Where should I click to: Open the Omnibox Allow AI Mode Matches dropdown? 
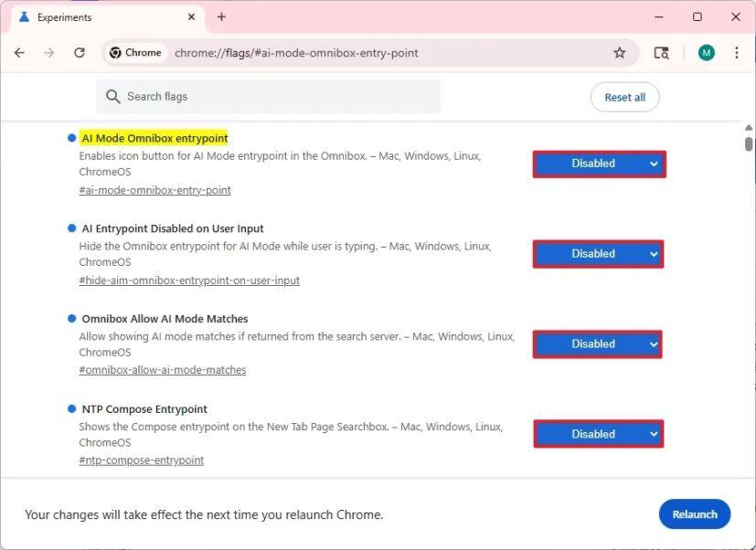click(x=596, y=344)
